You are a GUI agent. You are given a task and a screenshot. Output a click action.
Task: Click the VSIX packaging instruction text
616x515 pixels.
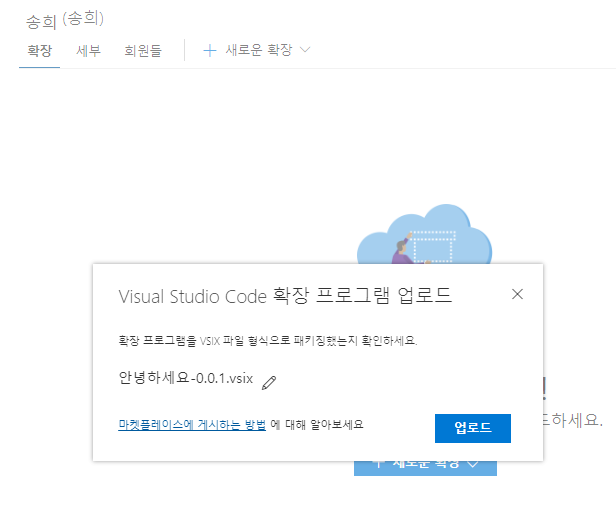268,340
